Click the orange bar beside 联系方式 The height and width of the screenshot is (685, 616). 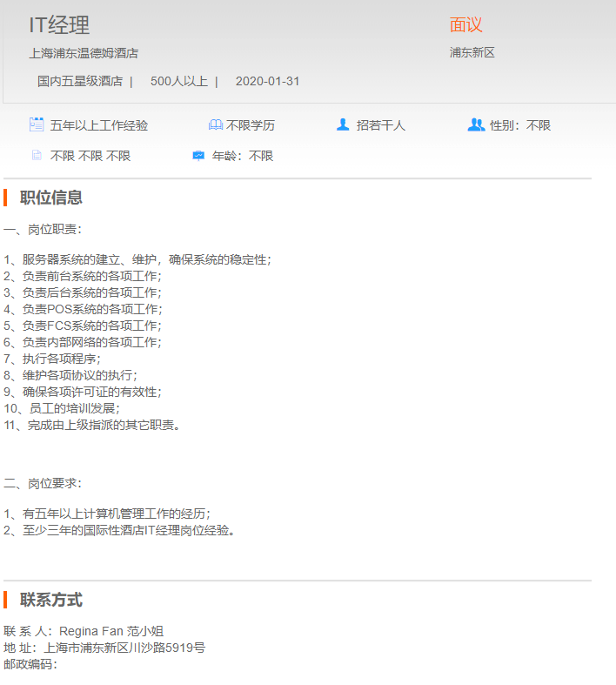(5, 600)
